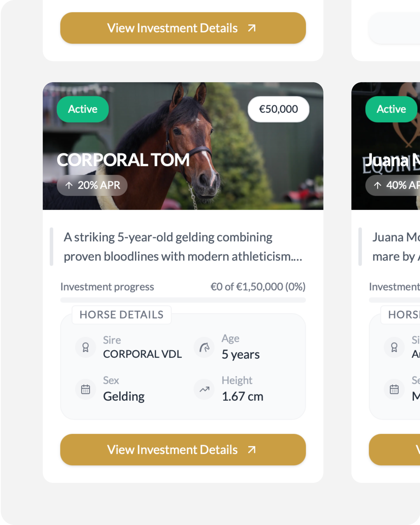Open Corporal Tom's View Investment Details button

183,449
